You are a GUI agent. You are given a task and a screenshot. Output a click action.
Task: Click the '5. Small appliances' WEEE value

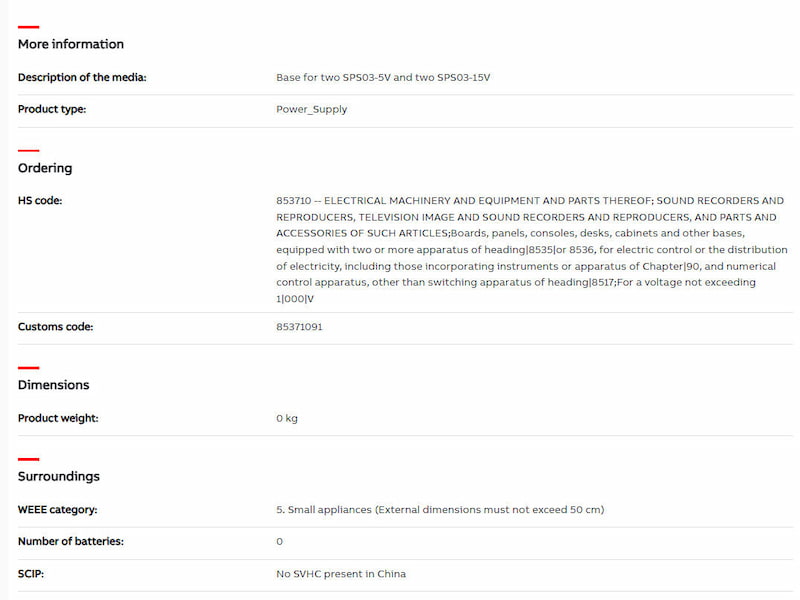pos(440,510)
